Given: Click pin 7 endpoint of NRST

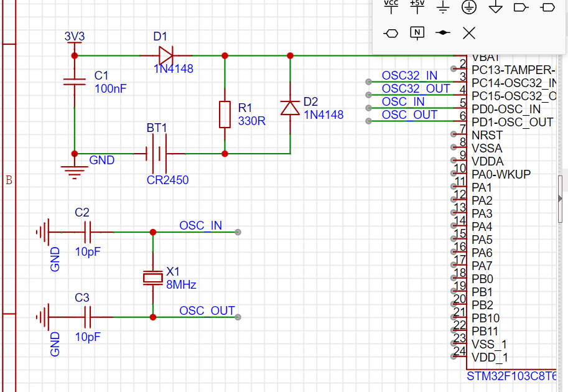Looking at the screenshot, I should tap(453, 134).
